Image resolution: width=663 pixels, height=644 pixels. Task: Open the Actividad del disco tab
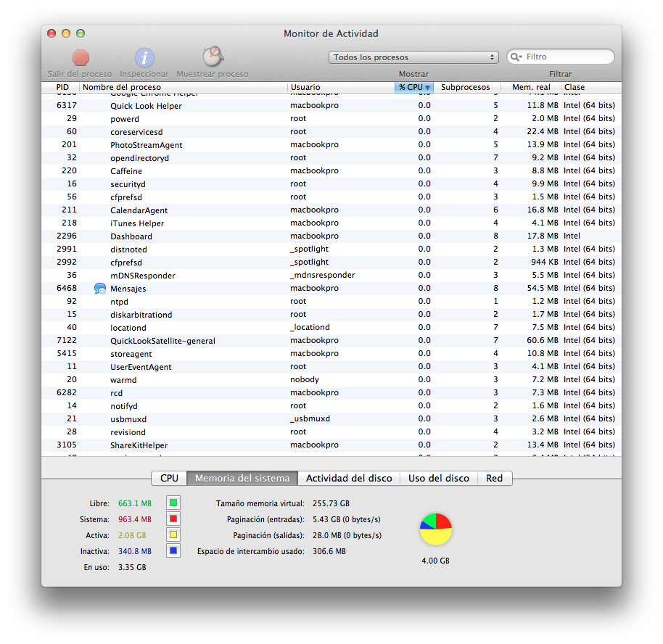[x=349, y=478]
